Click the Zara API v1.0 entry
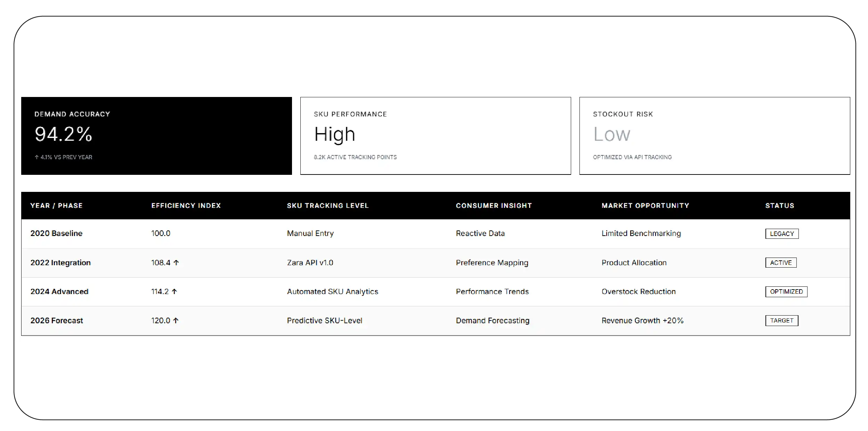The width and height of the screenshot is (868, 431). coord(310,262)
